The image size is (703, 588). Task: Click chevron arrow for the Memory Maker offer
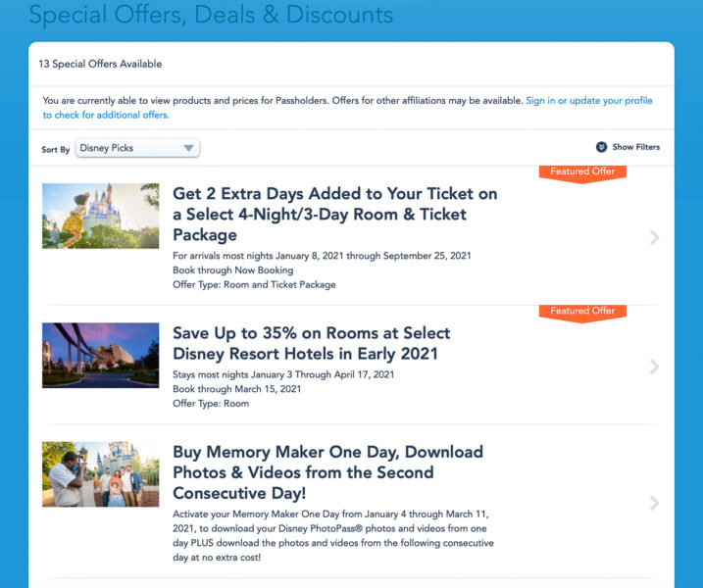[654, 503]
